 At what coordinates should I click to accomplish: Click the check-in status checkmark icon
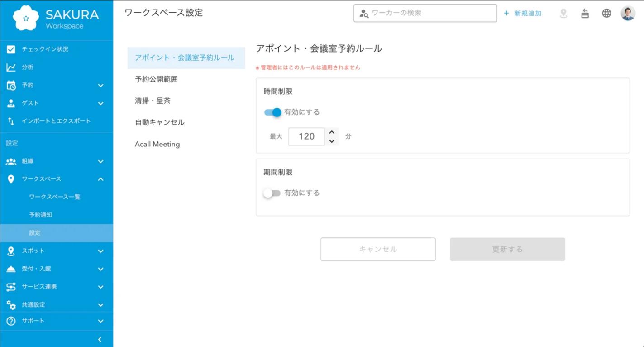[x=11, y=49]
